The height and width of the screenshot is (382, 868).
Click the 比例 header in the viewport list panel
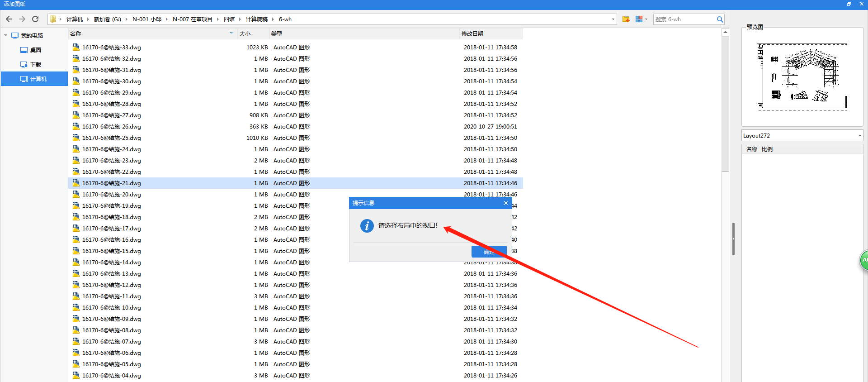[x=767, y=149]
